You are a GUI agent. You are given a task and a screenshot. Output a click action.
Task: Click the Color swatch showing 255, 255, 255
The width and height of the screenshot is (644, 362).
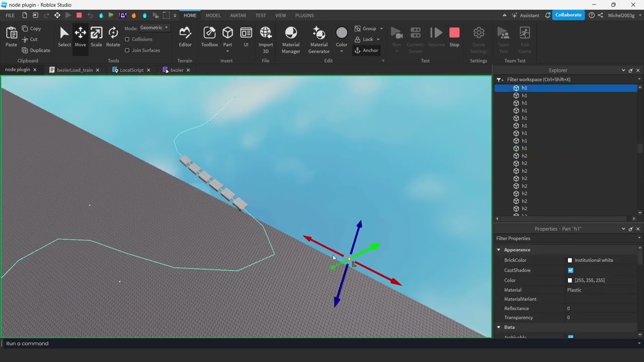point(570,280)
